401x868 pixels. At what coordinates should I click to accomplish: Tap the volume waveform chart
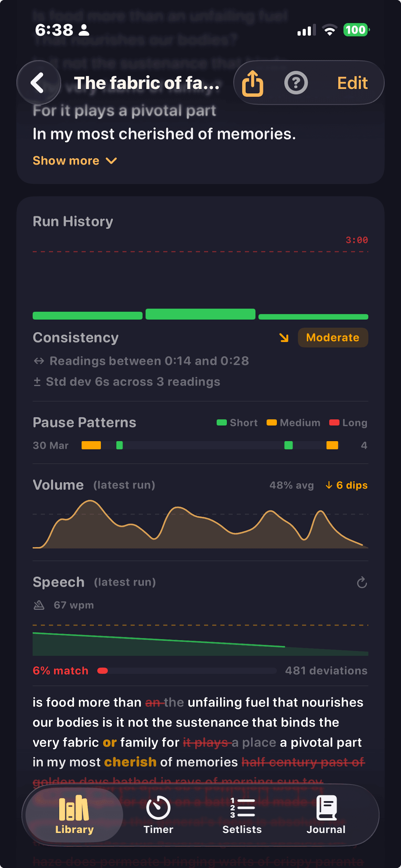click(x=200, y=526)
